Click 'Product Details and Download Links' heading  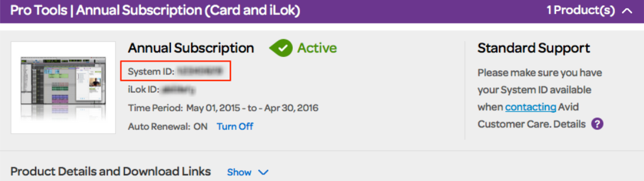coord(110,171)
